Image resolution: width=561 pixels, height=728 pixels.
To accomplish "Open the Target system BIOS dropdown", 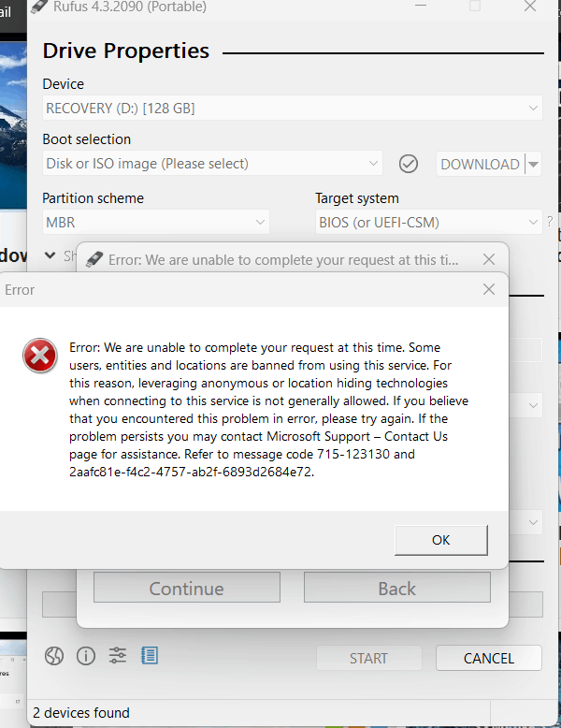I will tap(429, 222).
